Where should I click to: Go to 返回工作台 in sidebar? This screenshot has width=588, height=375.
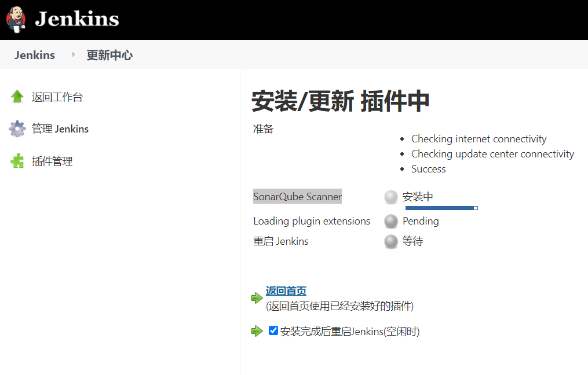click(x=57, y=97)
